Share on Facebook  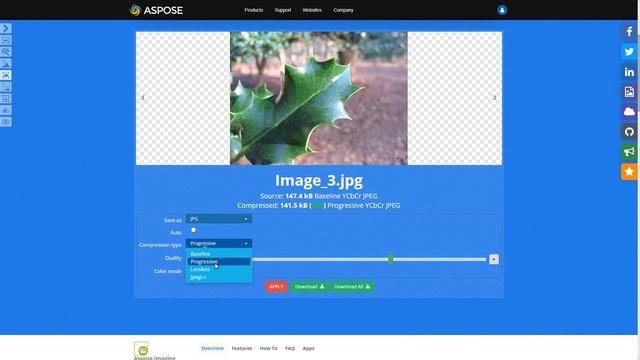(629, 32)
